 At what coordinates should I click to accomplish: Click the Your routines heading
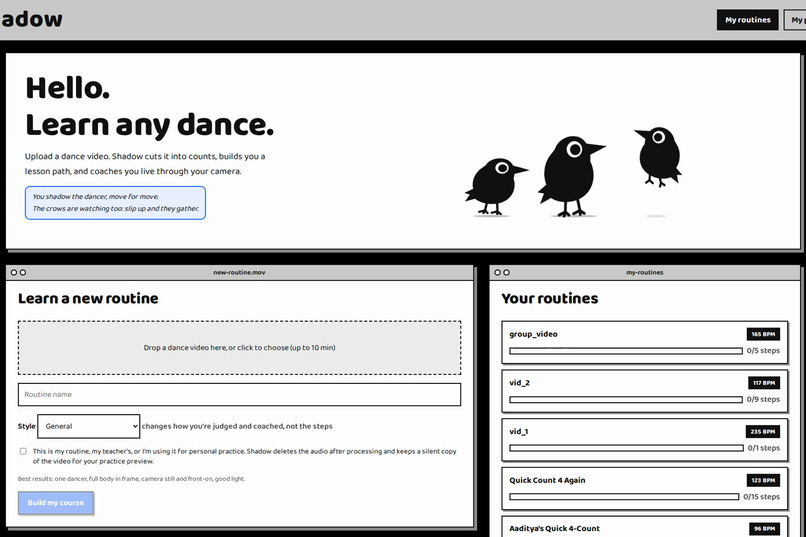click(549, 299)
